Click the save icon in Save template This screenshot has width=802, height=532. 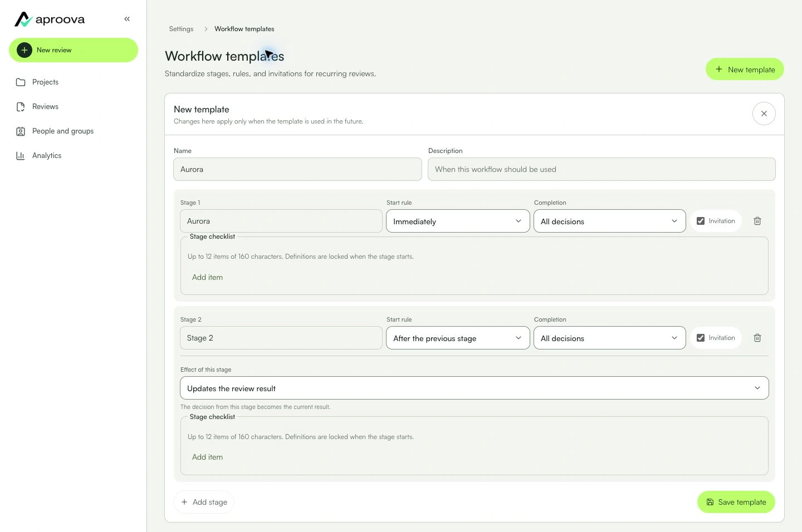pos(710,502)
